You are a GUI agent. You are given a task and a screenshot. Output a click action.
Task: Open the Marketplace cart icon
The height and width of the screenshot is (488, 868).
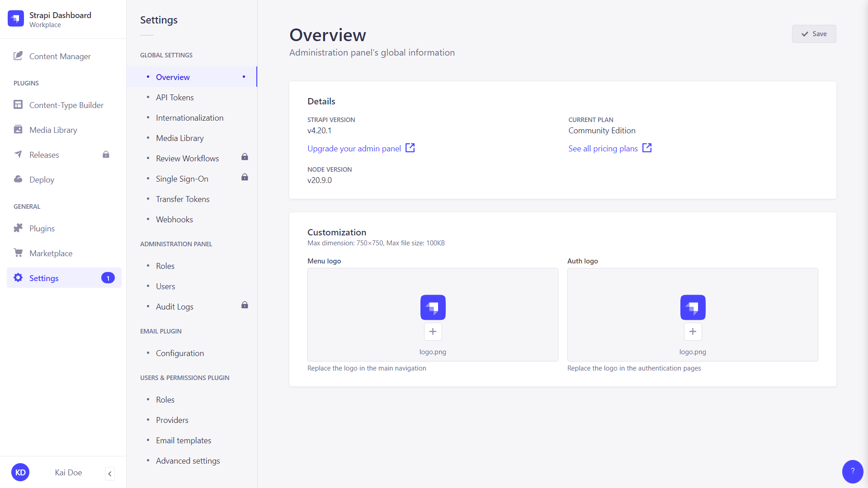coord(18,253)
